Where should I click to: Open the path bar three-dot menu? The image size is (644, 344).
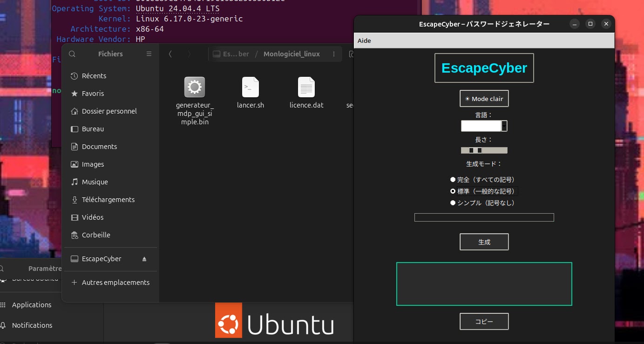(334, 54)
